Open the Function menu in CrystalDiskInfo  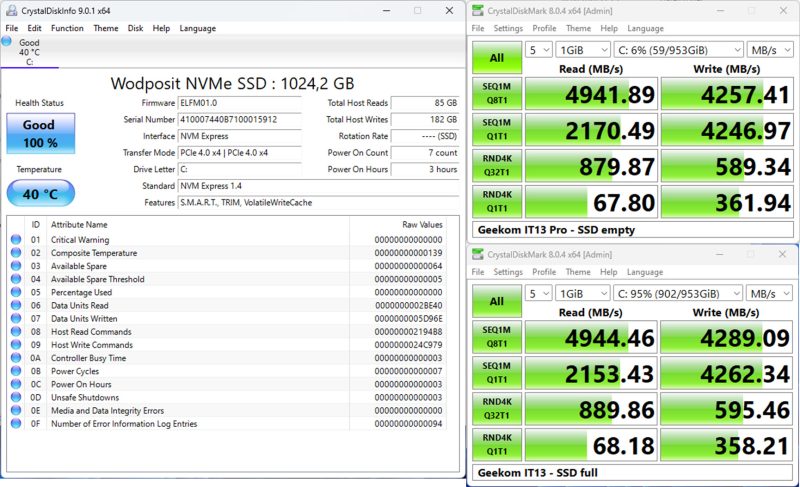tap(67, 28)
